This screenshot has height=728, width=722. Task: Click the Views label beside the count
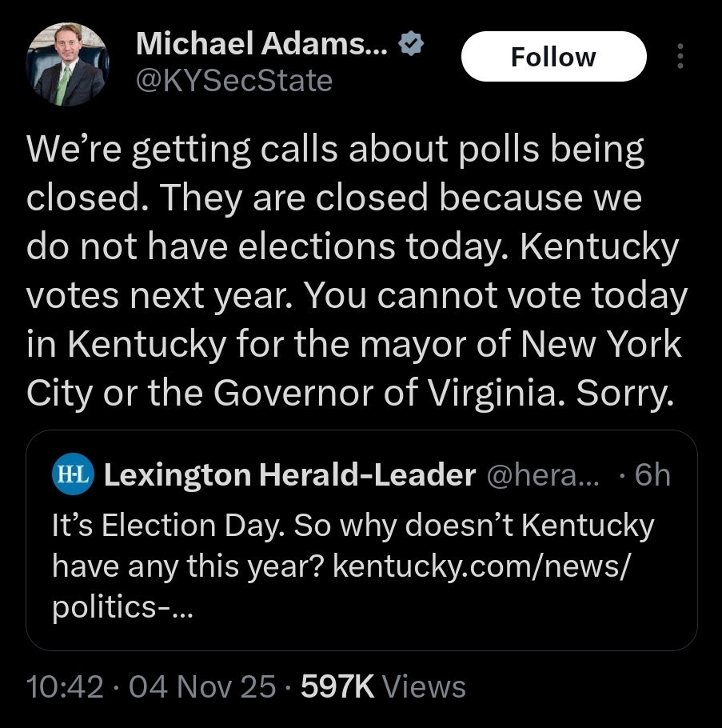coord(425,686)
